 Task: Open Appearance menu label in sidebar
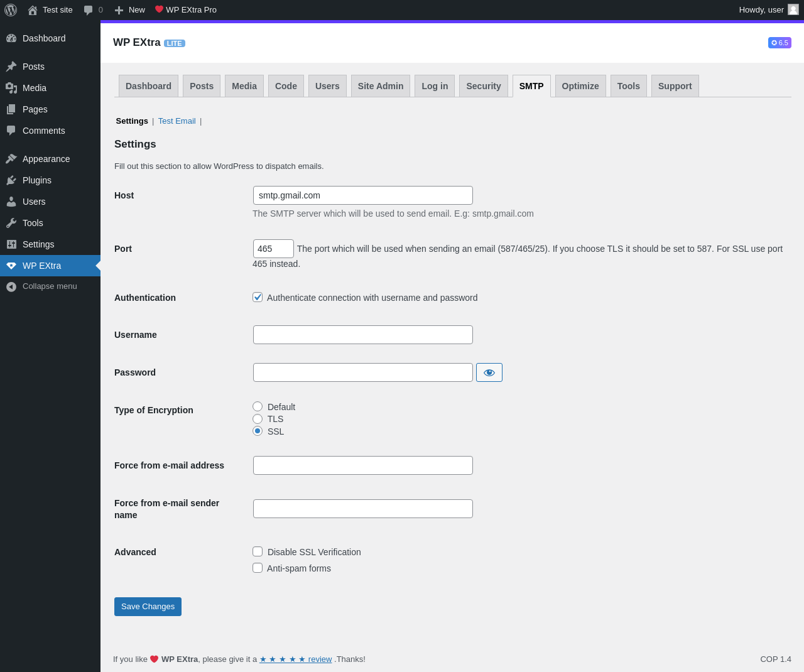46,159
